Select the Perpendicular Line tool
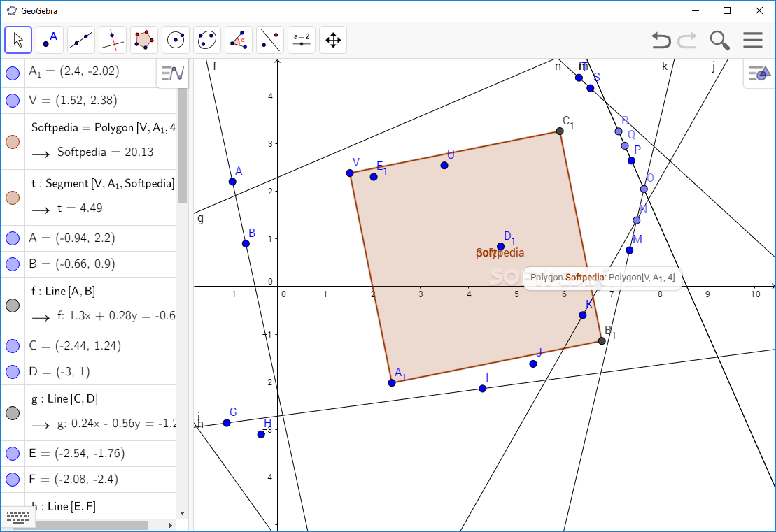This screenshot has width=776, height=532. coord(113,40)
